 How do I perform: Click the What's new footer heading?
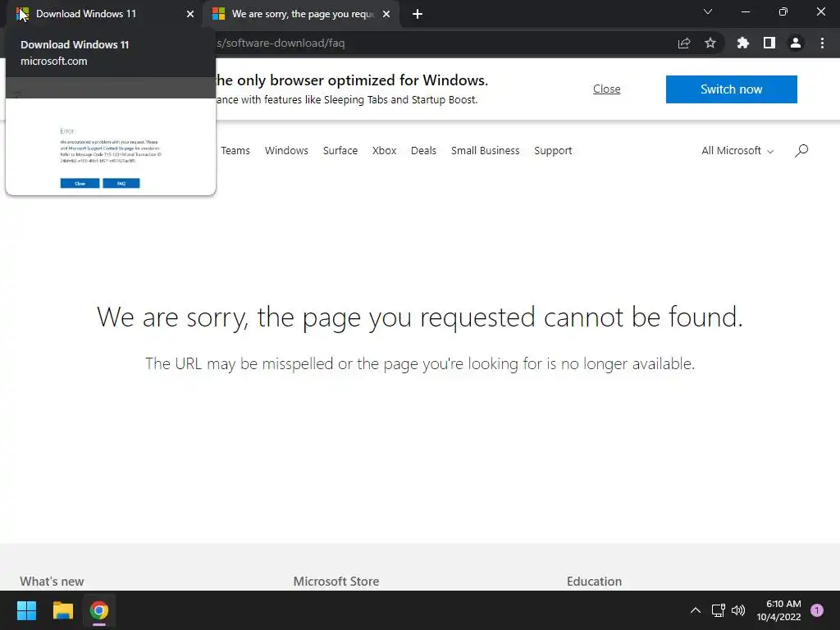tap(52, 582)
